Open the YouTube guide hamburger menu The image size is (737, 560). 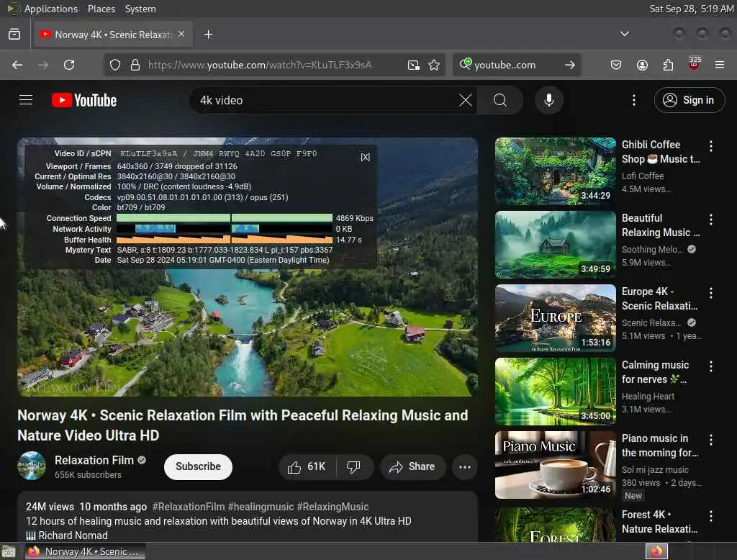coord(26,100)
